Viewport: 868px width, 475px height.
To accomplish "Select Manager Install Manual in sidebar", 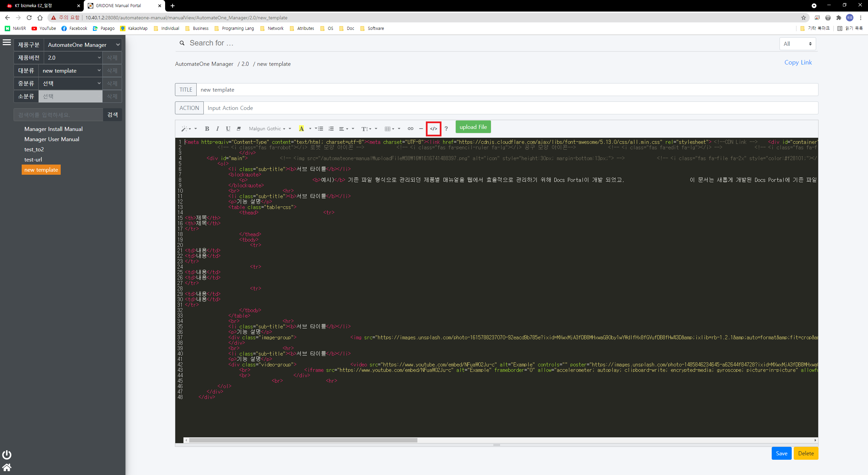I will click(x=53, y=129).
